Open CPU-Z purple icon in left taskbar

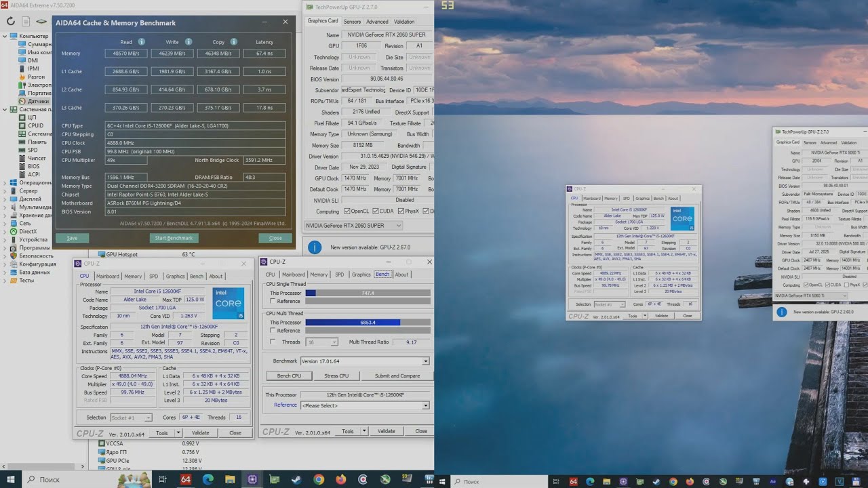coord(252,479)
